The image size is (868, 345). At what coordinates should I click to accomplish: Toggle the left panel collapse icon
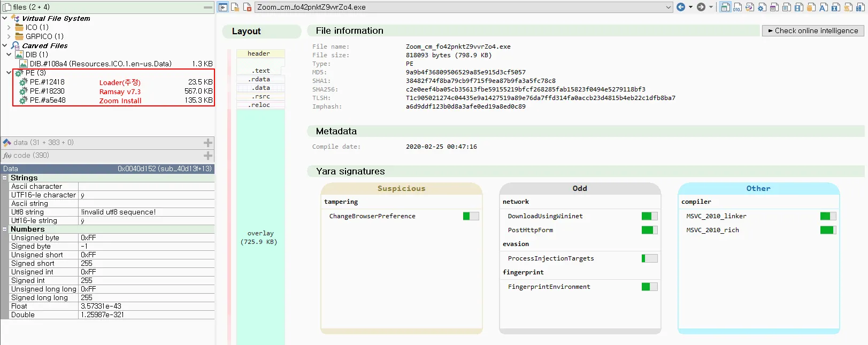click(223, 7)
